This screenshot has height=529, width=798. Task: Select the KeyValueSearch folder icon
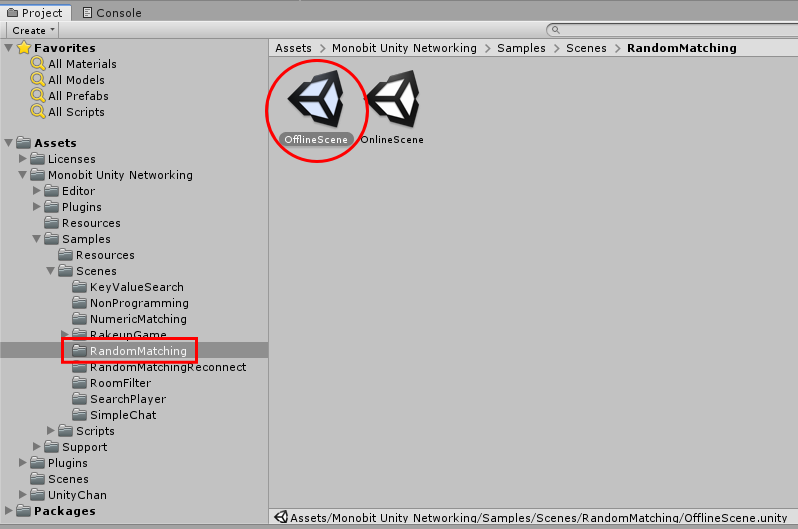pos(79,287)
